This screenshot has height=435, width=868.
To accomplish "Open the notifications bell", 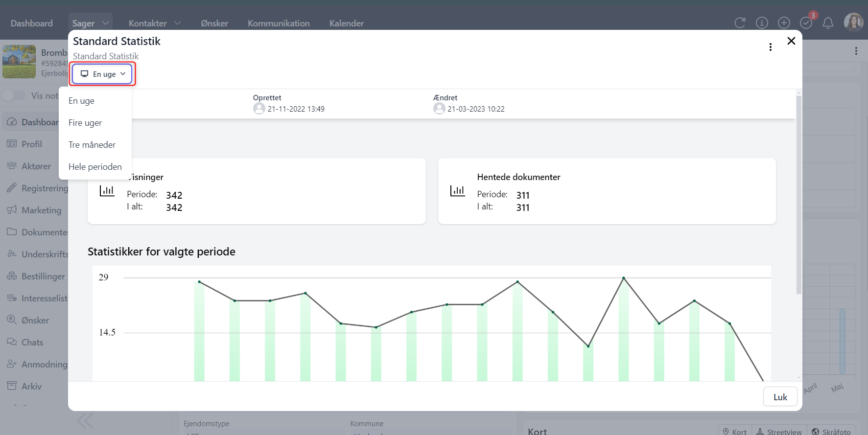I will (x=828, y=23).
